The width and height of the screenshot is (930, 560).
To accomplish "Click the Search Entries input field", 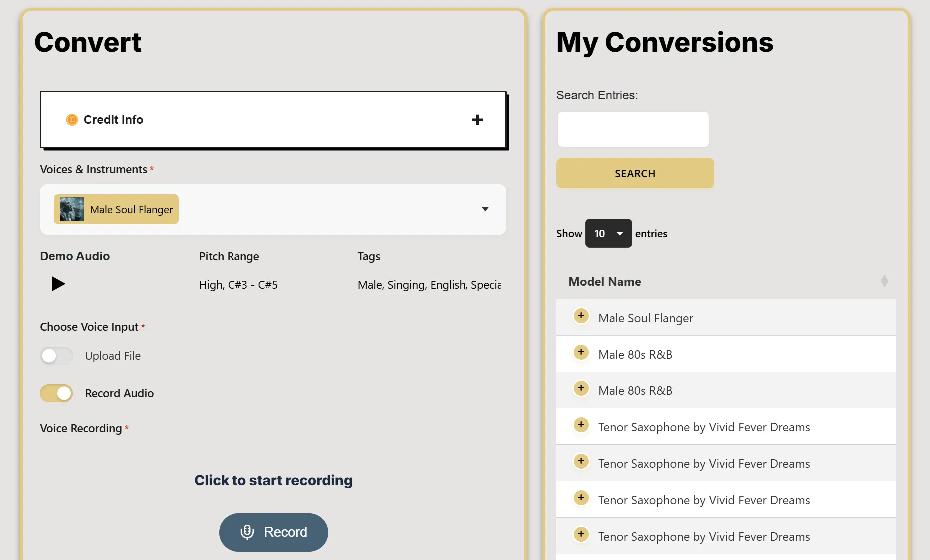I will pos(633,129).
